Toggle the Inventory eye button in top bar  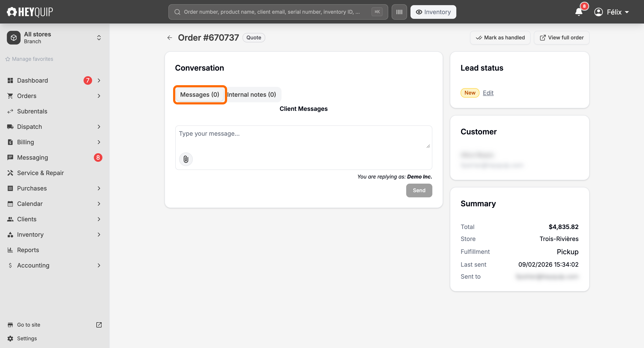(x=433, y=12)
